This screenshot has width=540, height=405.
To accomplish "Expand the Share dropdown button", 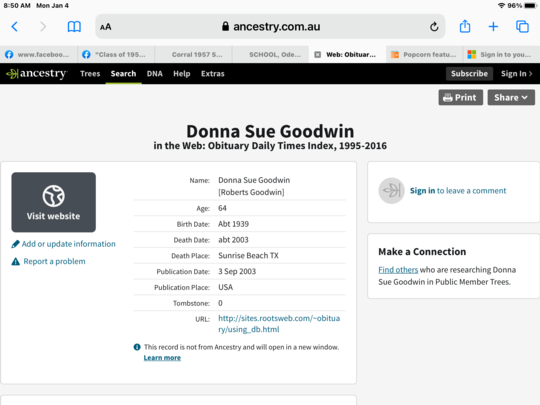I will pyautogui.click(x=511, y=97).
